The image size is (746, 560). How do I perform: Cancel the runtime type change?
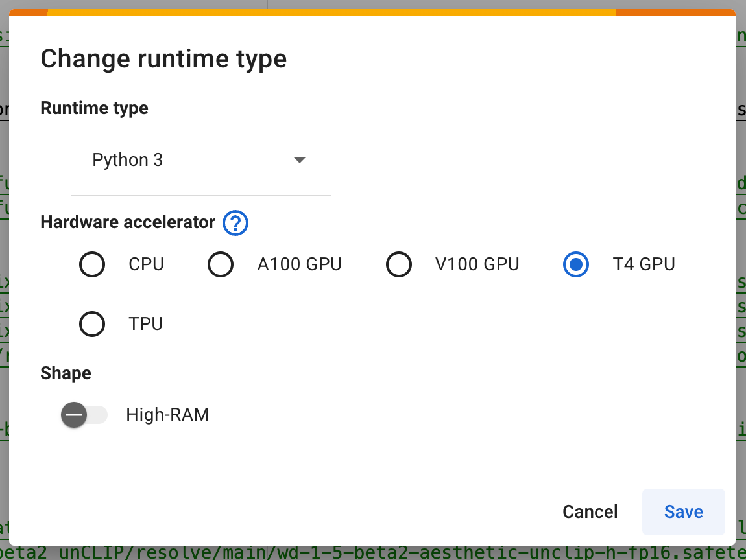point(590,511)
